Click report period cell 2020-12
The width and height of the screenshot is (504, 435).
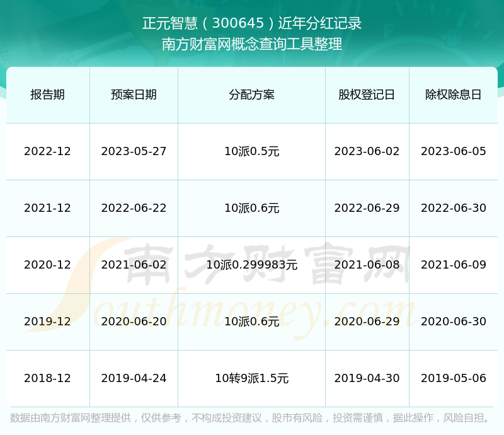(x=48, y=265)
